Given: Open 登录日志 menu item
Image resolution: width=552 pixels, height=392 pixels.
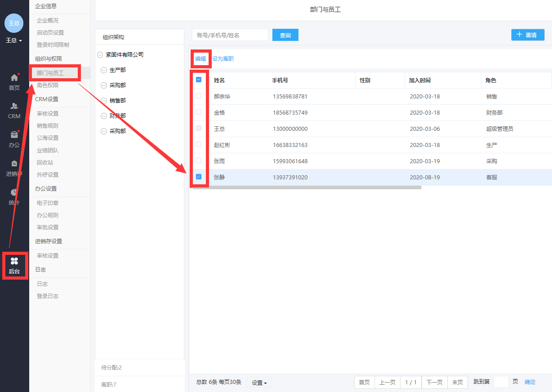Looking at the screenshot, I should coord(48,296).
